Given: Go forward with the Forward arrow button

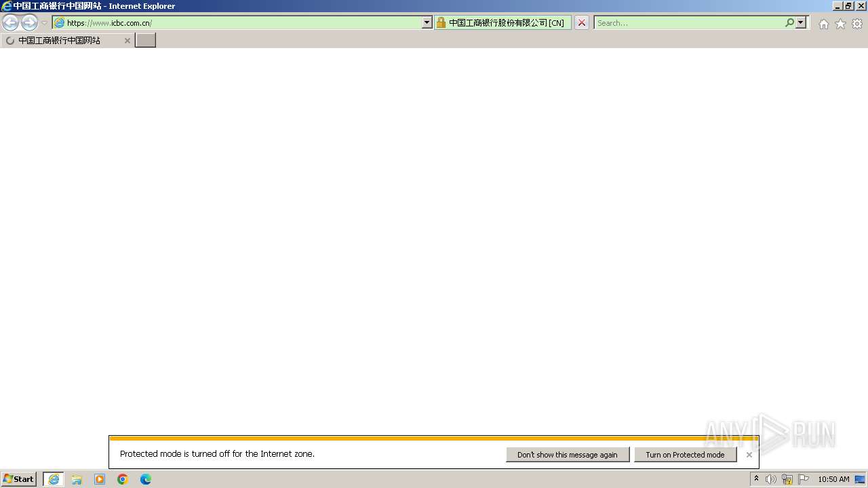Looking at the screenshot, I should (29, 23).
